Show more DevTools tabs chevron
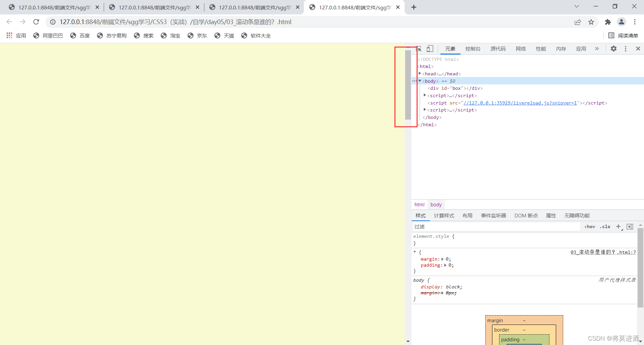The image size is (644, 345). (x=597, y=49)
